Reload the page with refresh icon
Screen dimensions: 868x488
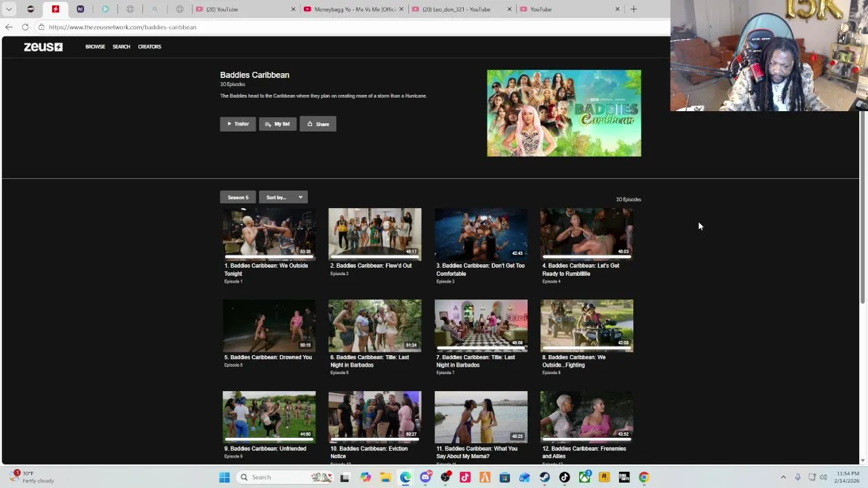25,27
